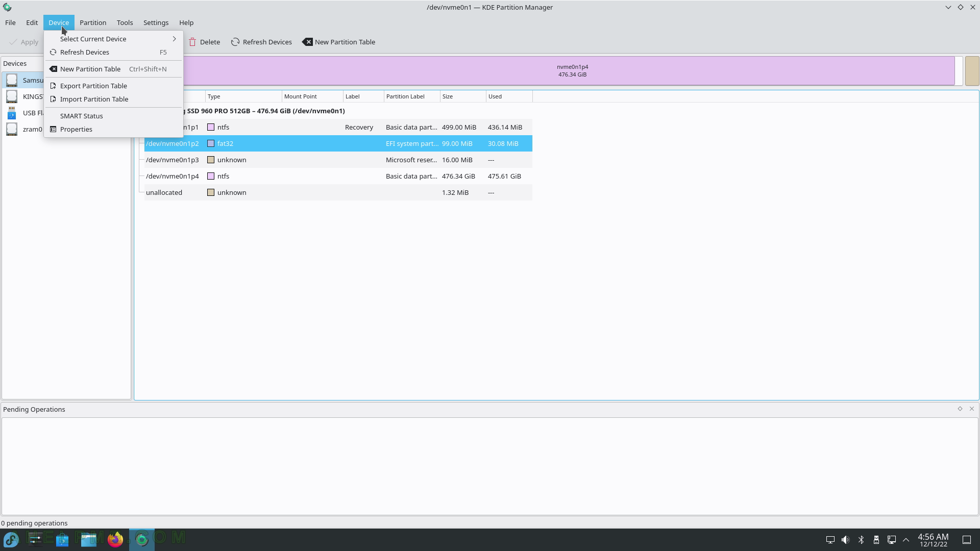Open the Edit menu
980x551 pixels.
point(32,22)
